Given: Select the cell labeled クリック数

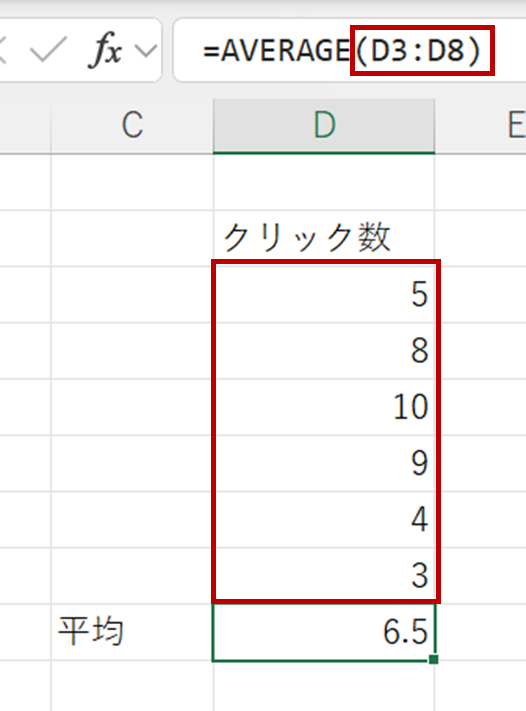Looking at the screenshot, I should pos(324,238).
